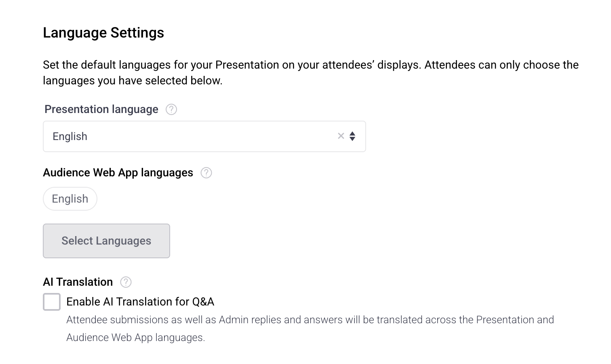The width and height of the screenshot is (611, 364).
Task: Enable the AI Translation for Q&A checkbox
Action: click(x=52, y=302)
